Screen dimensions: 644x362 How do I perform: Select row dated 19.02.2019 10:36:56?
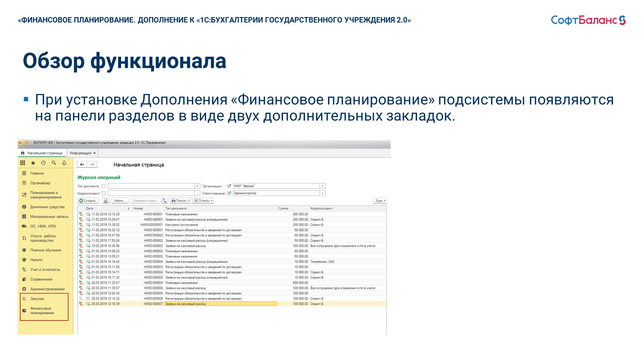click(232, 246)
